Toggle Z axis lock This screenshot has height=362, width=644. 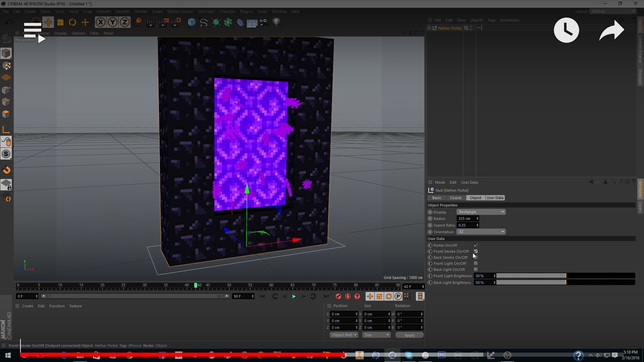tap(125, 22)
